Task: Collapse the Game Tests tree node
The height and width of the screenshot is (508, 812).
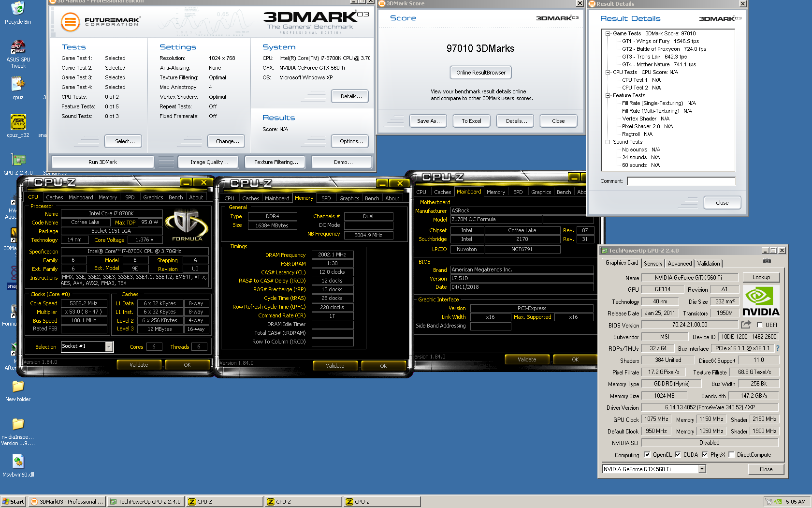Action: [x=608, y=33]
